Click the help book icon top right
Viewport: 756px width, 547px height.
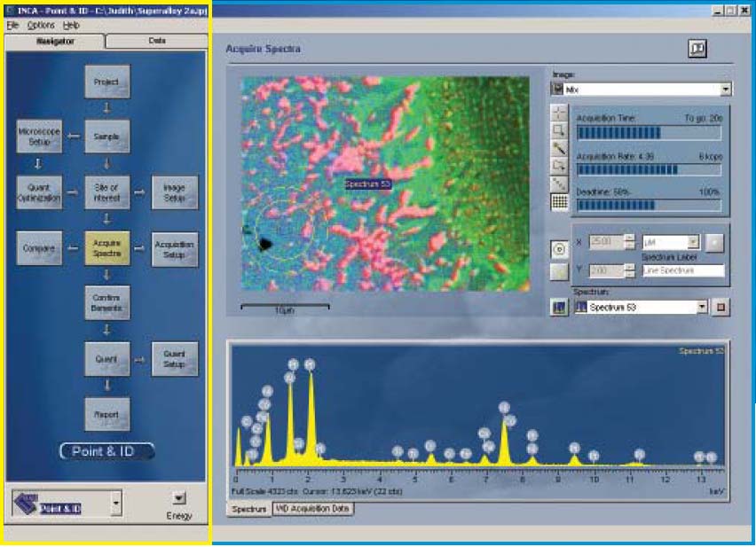click(697, 49)
